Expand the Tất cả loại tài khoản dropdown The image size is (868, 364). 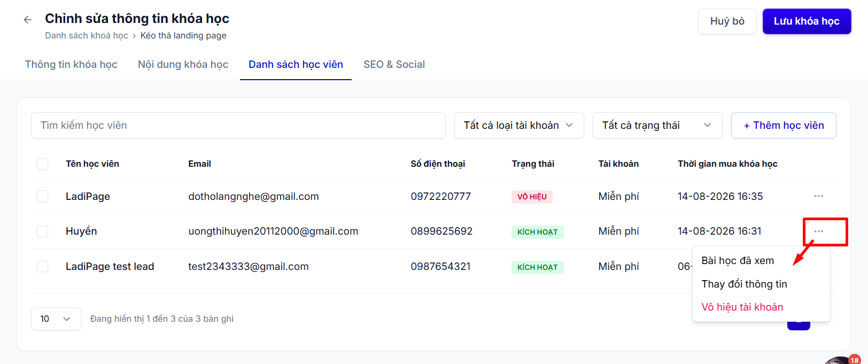[519, 126]
